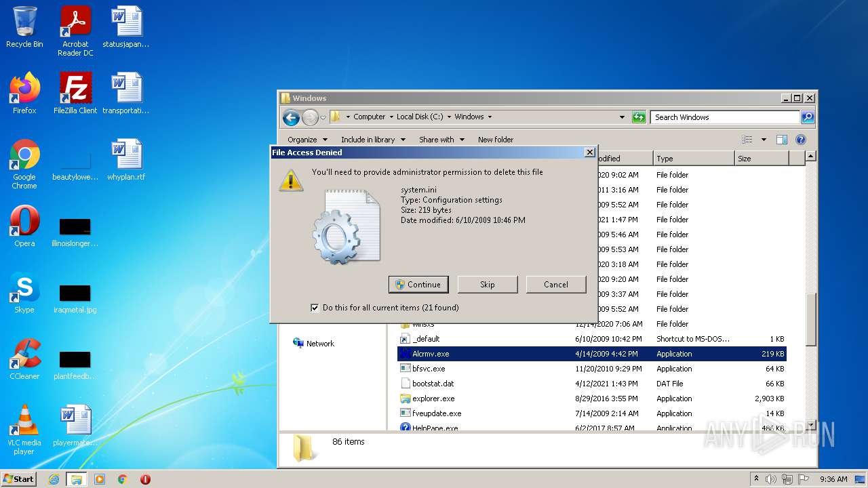Refresh the Windows folder view
This screenshot has width=868, height=488.
click(638, 117)
